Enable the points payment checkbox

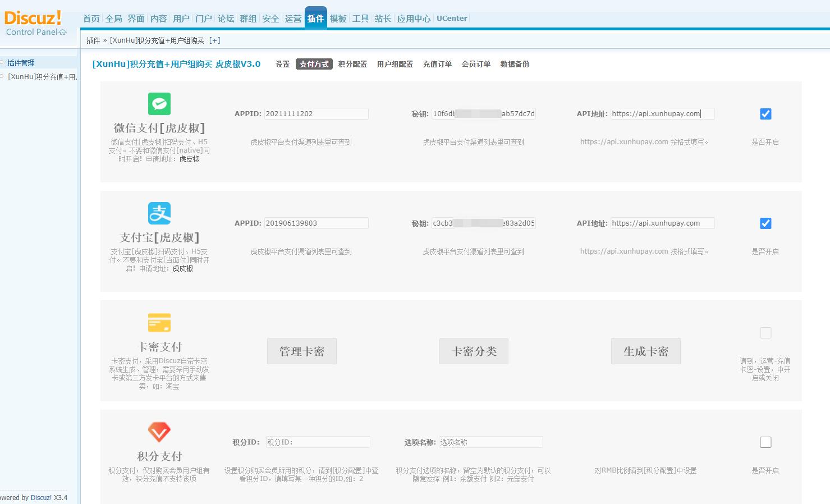click(x=765, y=442)
